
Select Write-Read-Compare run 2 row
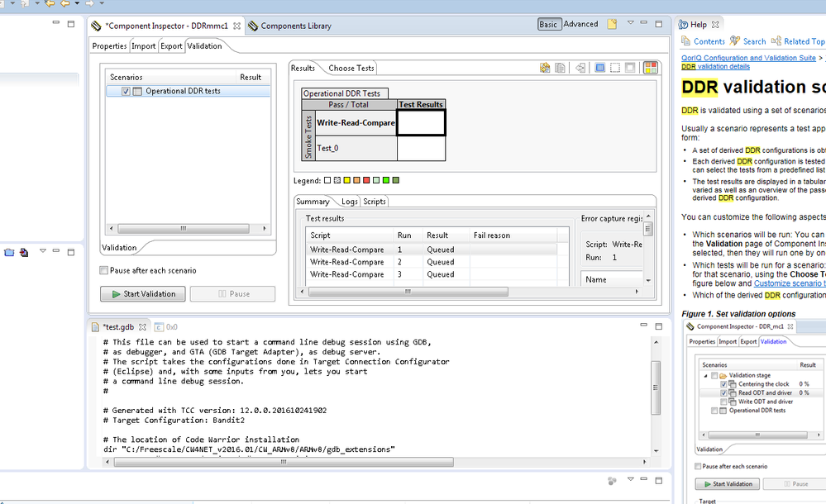(432, 262)
